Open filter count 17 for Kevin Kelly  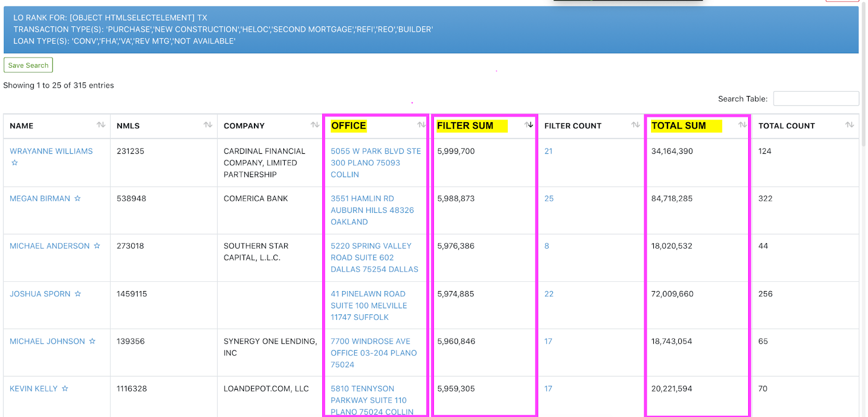coord(548,389)
